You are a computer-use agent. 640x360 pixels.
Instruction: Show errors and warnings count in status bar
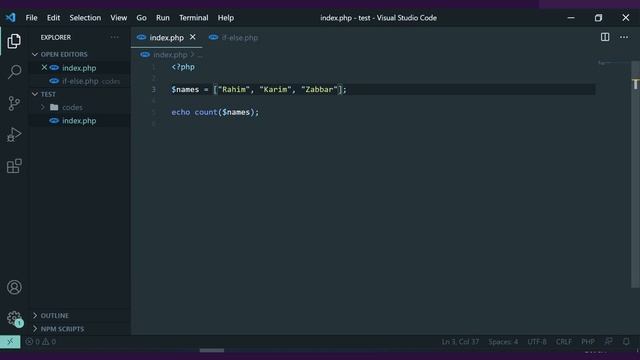(40, 342)
